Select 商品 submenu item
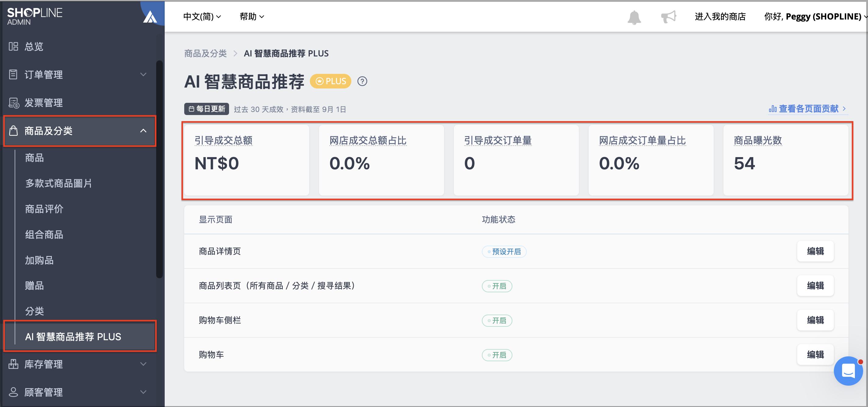The height and width of the screenshot is (407, 868). click(x=34, y=158)
